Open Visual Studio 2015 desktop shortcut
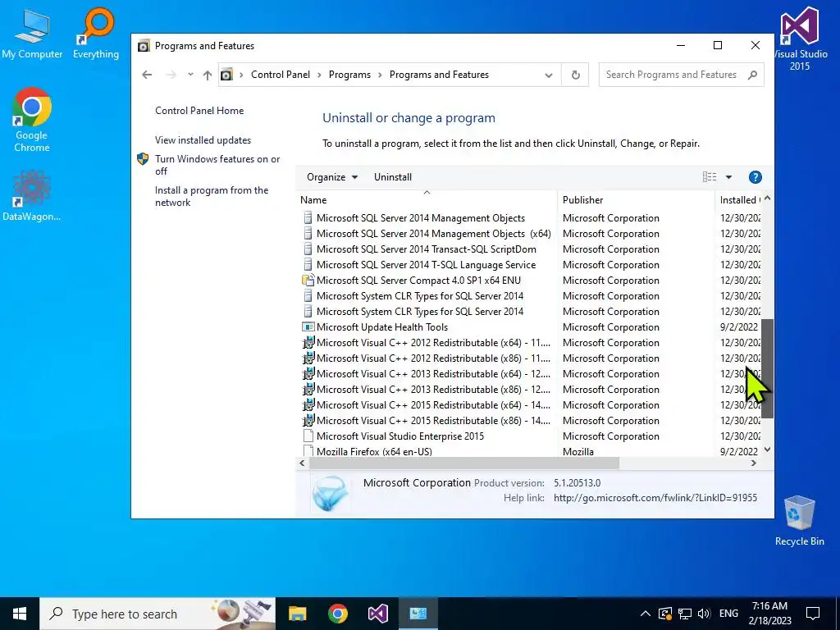The width and height of the screenshot is (840, 630). click(x=799, y=39)
